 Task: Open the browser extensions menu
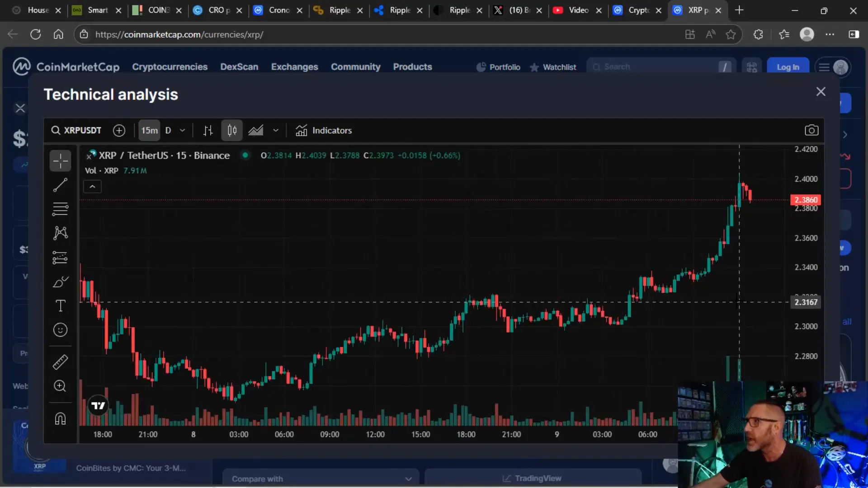tap(758, 34)
